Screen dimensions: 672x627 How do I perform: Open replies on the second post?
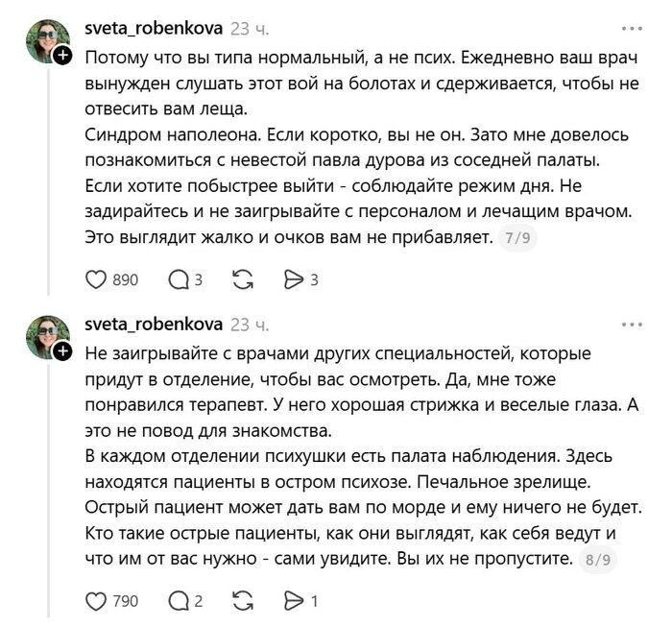pyautogui.click(x=179, y=601)
